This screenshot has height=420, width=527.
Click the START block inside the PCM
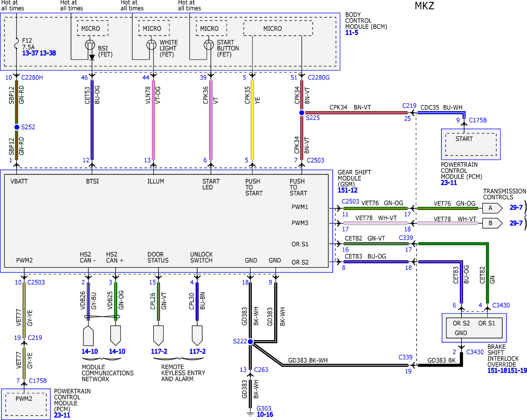point(471,145)
